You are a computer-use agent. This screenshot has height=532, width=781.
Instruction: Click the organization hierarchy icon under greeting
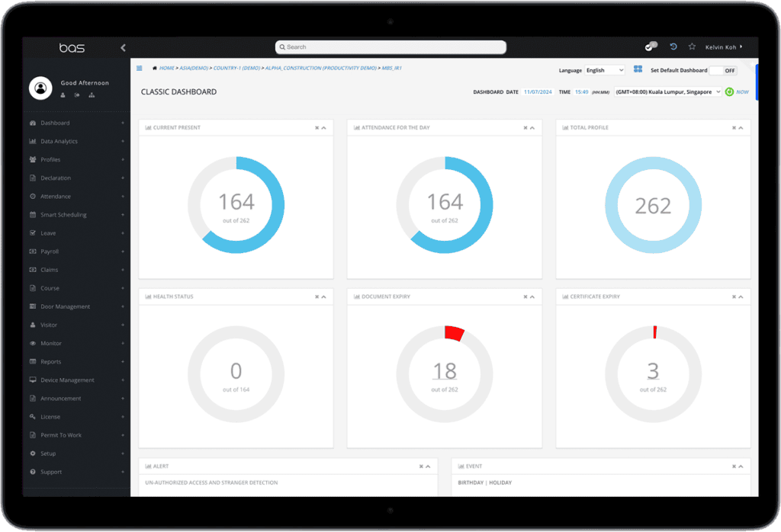[x=92, y=95]
